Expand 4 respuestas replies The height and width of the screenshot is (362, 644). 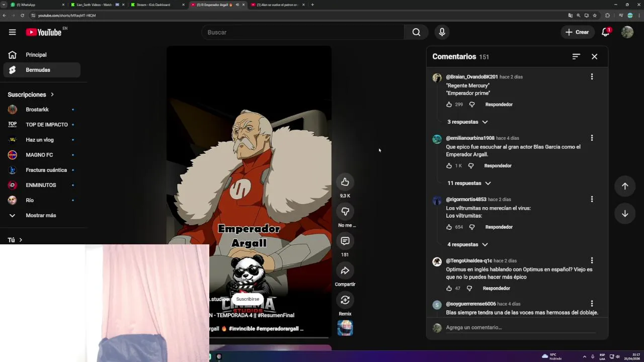467,245
